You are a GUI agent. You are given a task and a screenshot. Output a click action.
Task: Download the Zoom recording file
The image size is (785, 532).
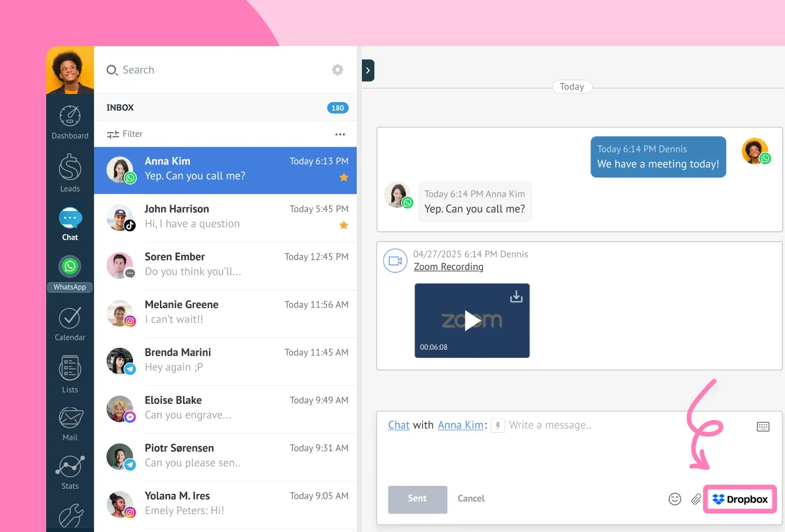click(515, 295)
